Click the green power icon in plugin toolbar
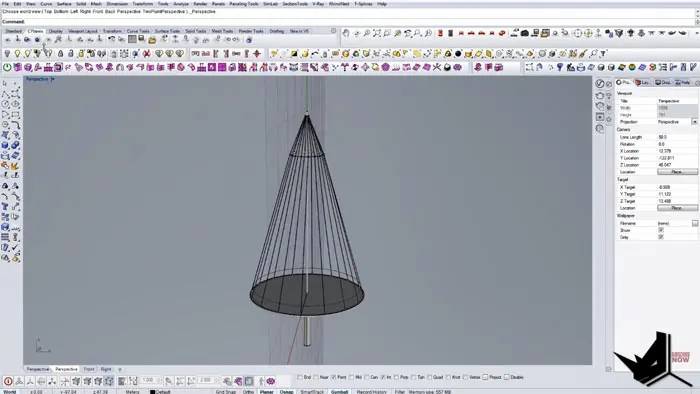700x394 pixels. 7,67
